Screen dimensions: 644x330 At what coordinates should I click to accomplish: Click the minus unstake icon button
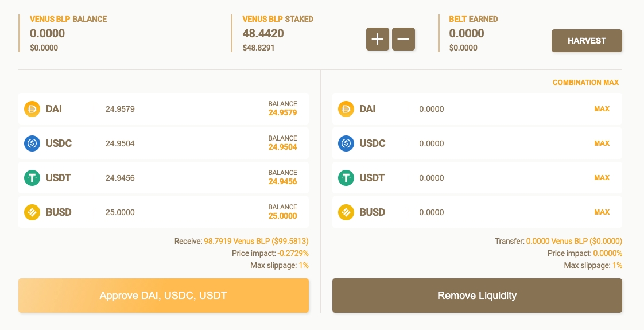click(x=403, y=39)
